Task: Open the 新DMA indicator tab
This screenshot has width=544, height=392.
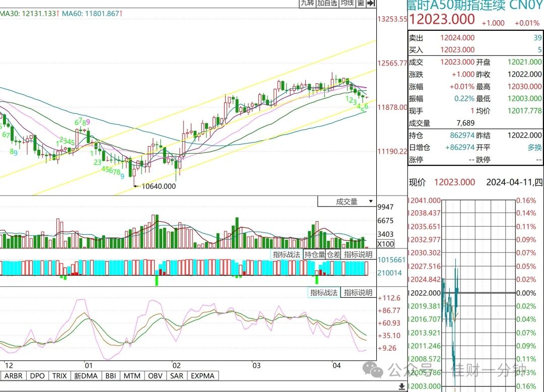Action: 86,376
